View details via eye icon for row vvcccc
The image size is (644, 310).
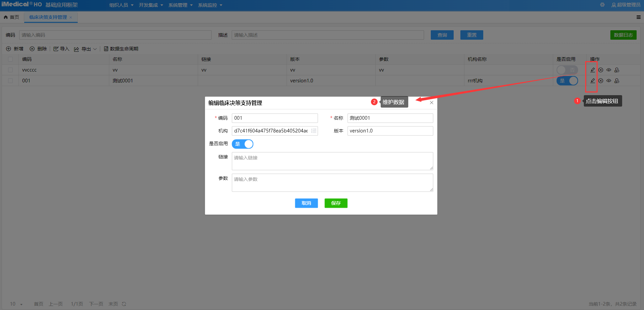click(609, 70)
